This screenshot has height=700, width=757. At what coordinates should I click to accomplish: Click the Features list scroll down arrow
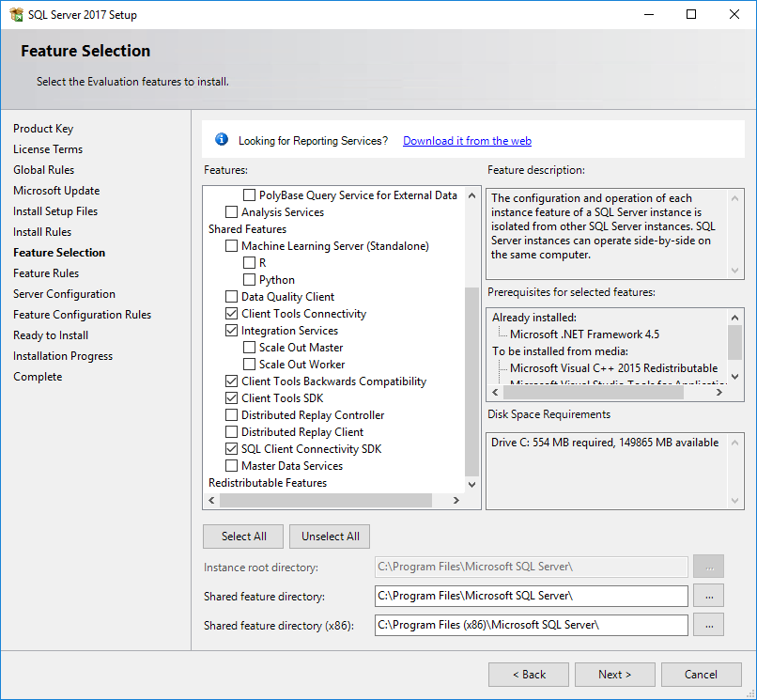[x=472, y=485]
